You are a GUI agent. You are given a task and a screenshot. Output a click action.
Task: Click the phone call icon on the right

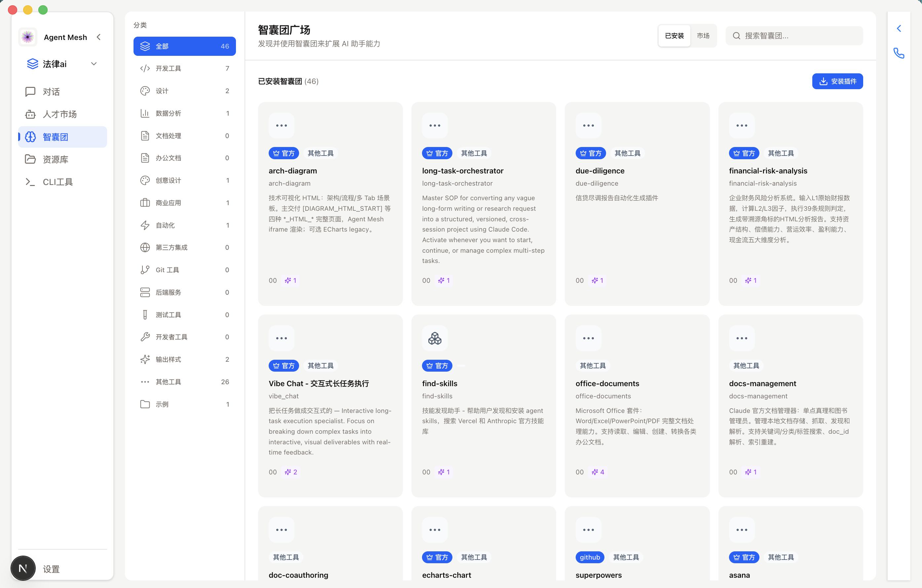tap(899, 53)
